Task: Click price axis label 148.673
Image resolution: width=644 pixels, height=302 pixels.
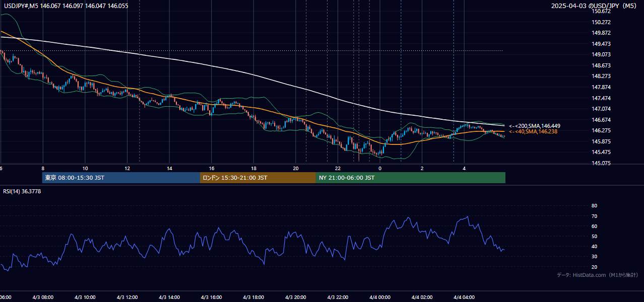Action: [601, 65]
